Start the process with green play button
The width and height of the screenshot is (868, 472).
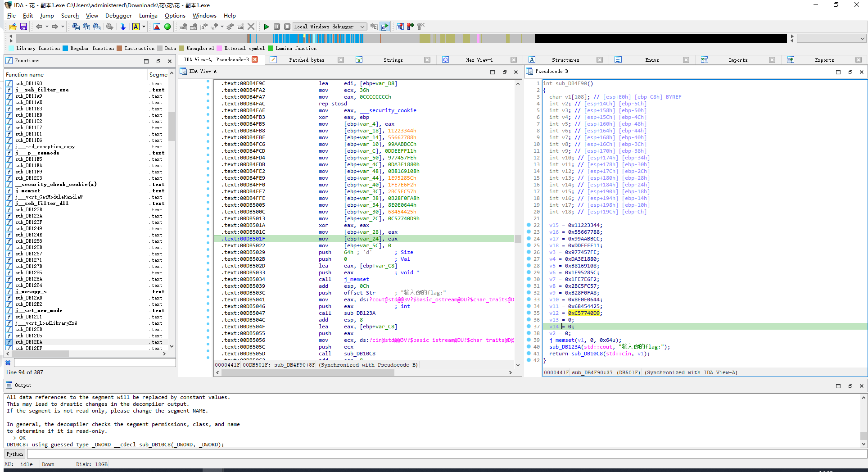coord(266,27)
